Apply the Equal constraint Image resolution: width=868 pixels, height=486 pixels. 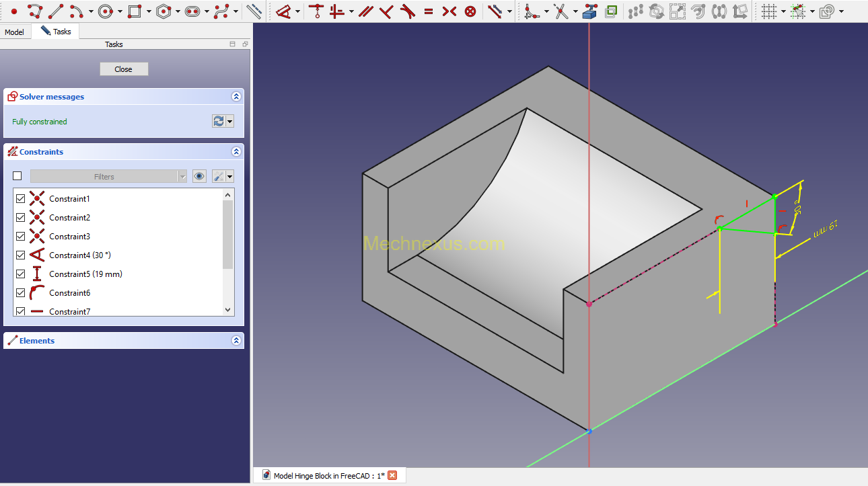click(x=429, y=11)
